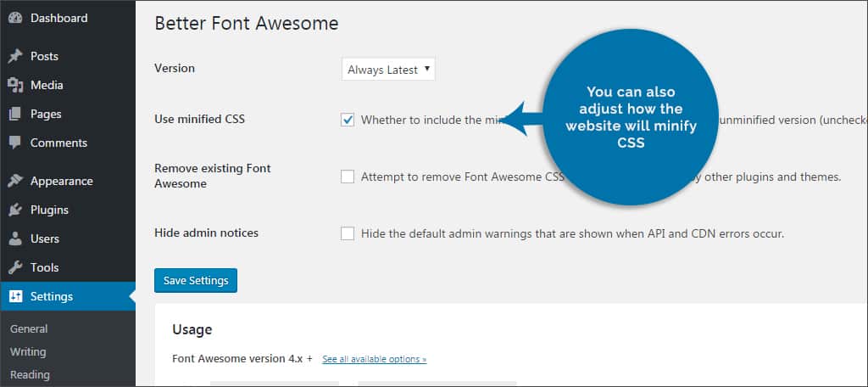The width and height of the screenshot is (868, 387).
Task: Uncheck the Use minified CSS checkbox
Action: [347, 120]
